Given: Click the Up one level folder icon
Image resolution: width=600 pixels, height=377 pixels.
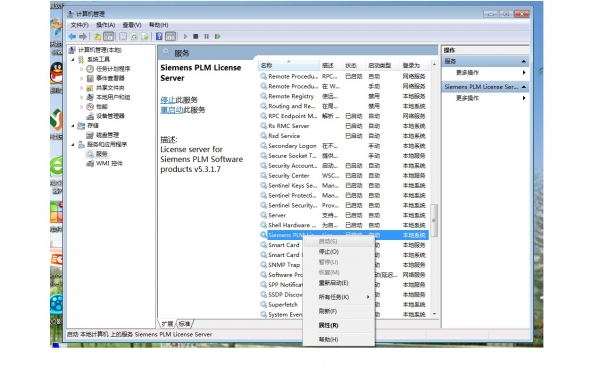Looking at the screenshot, I should [98, 37].
